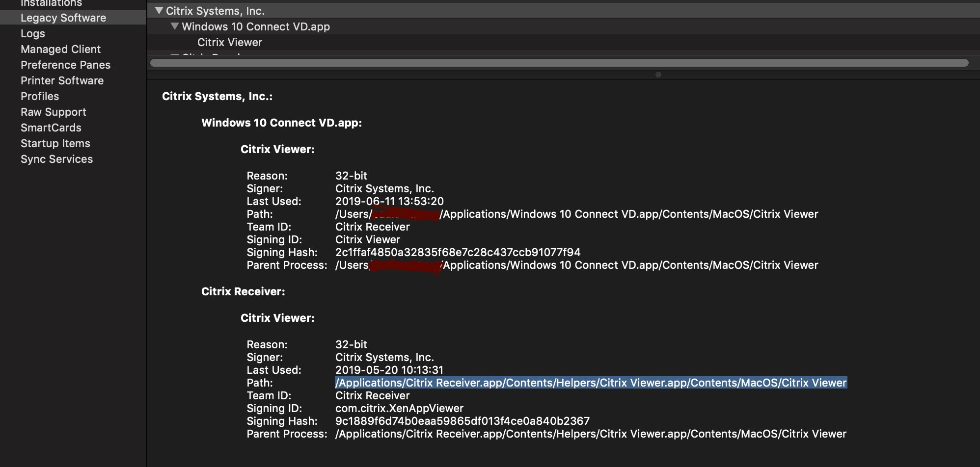980x467 pixels.
Task: Open Logs in the sidebar
Action: click(33, 33)
